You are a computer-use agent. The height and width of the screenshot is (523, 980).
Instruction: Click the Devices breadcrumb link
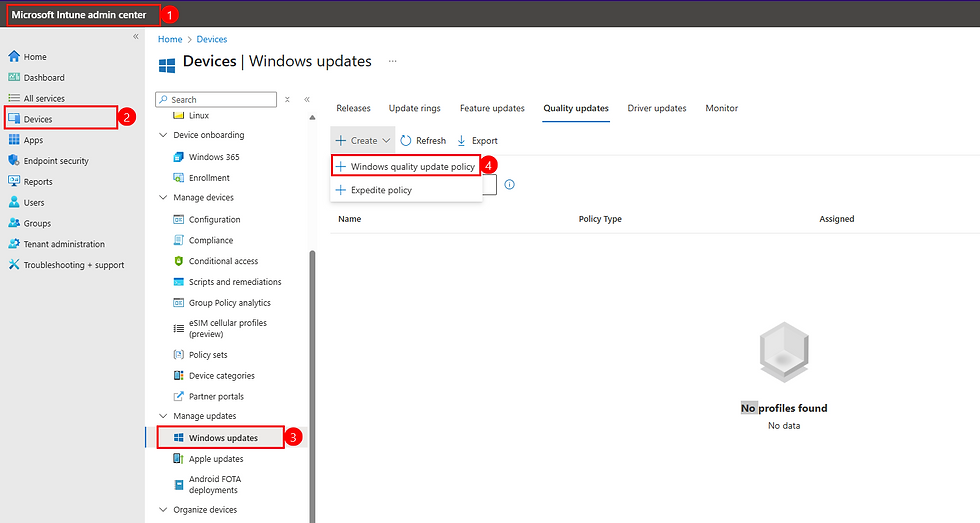[x=212, y=39]
